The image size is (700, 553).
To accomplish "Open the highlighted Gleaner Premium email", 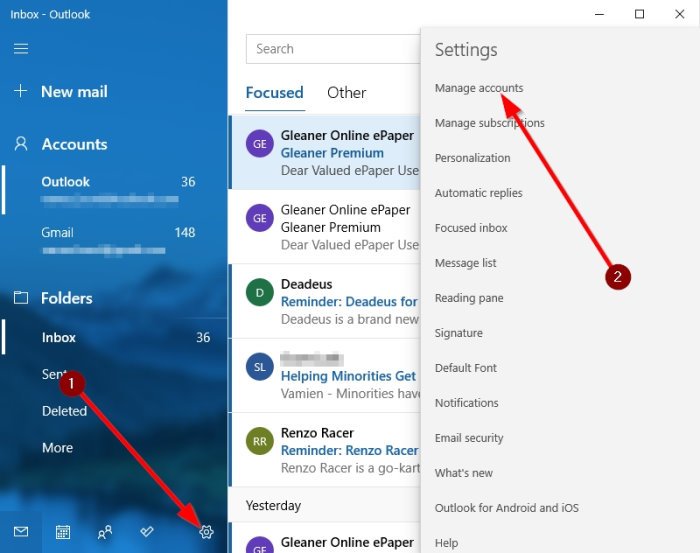I will point(325,153).
